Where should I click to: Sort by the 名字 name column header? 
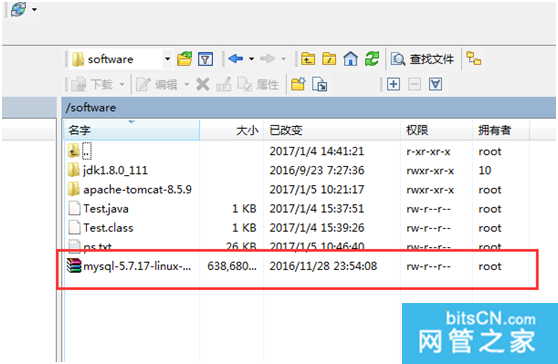click(131, 130)
